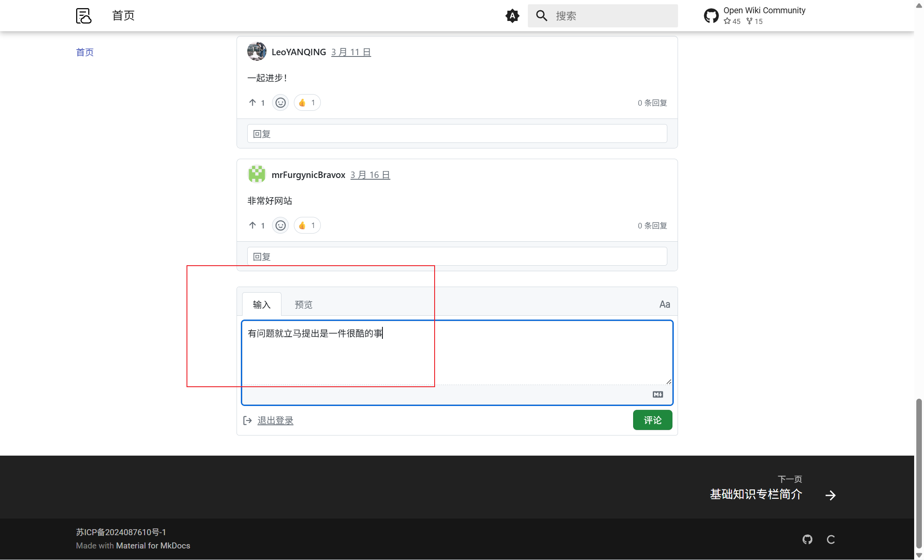Open the Open Wiki Community GitHub repository
Viewport: 924px width, 560px height.
click(x=755, y=15)
